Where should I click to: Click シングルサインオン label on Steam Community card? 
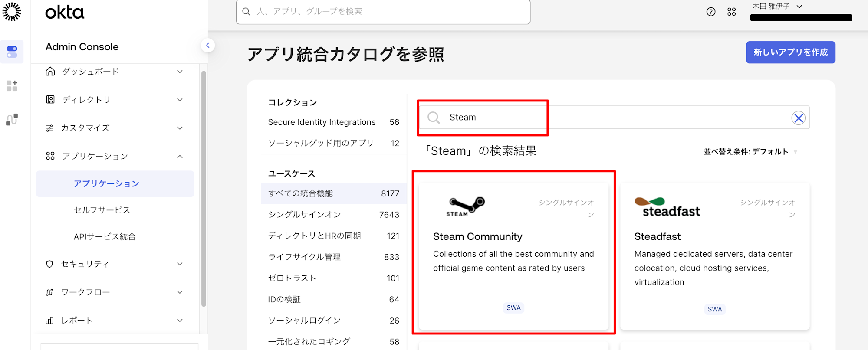(566, 209)
